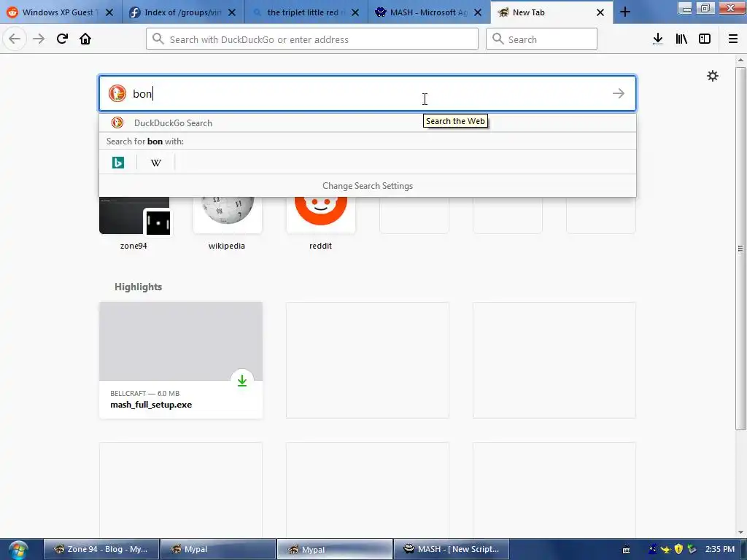Click the address bar field

312,39
